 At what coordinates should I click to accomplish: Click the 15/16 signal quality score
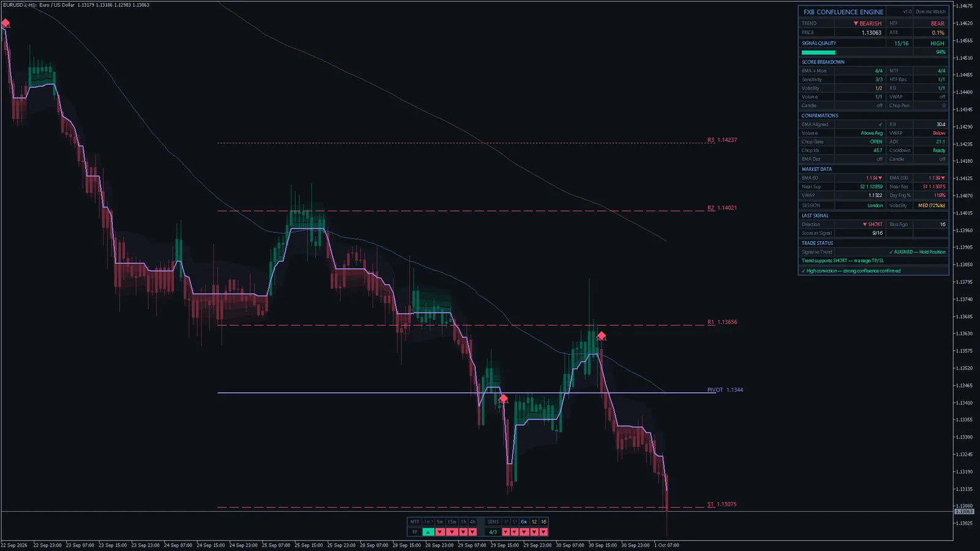coord(901,43)
